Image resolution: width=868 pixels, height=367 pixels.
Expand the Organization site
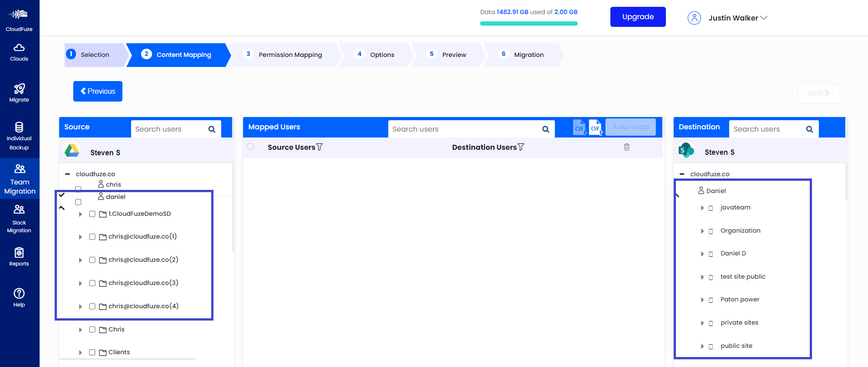(702, 231)
